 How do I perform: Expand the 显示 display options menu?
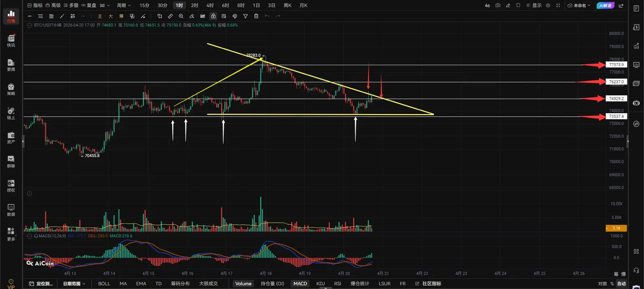534,5
